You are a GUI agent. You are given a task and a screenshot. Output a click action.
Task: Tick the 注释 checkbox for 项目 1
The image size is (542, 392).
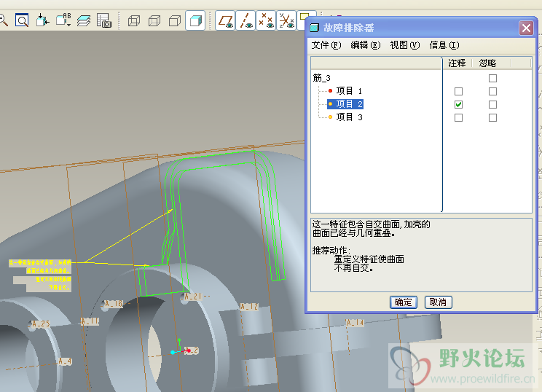458,91
